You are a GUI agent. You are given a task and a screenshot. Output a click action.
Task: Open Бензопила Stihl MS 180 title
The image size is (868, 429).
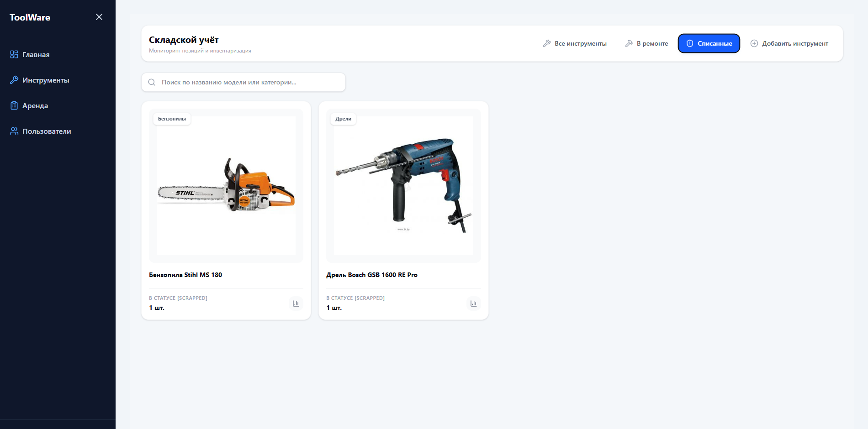[x=185, y=275]
